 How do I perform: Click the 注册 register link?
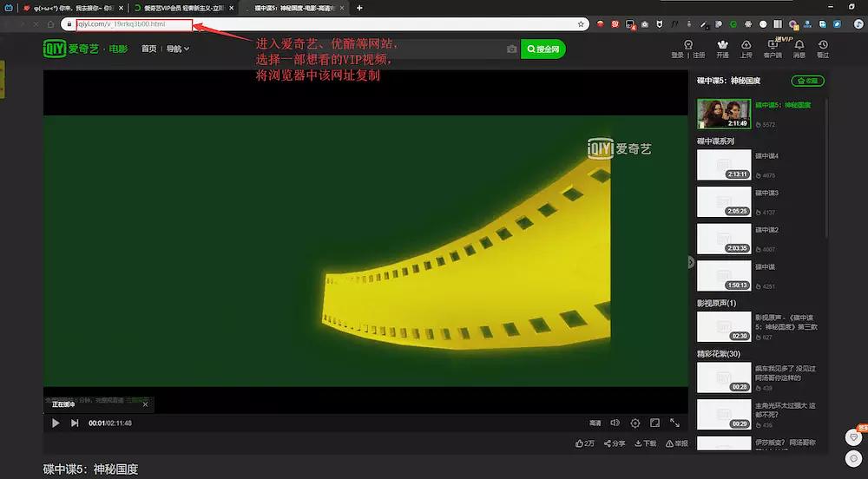[699, 56]
